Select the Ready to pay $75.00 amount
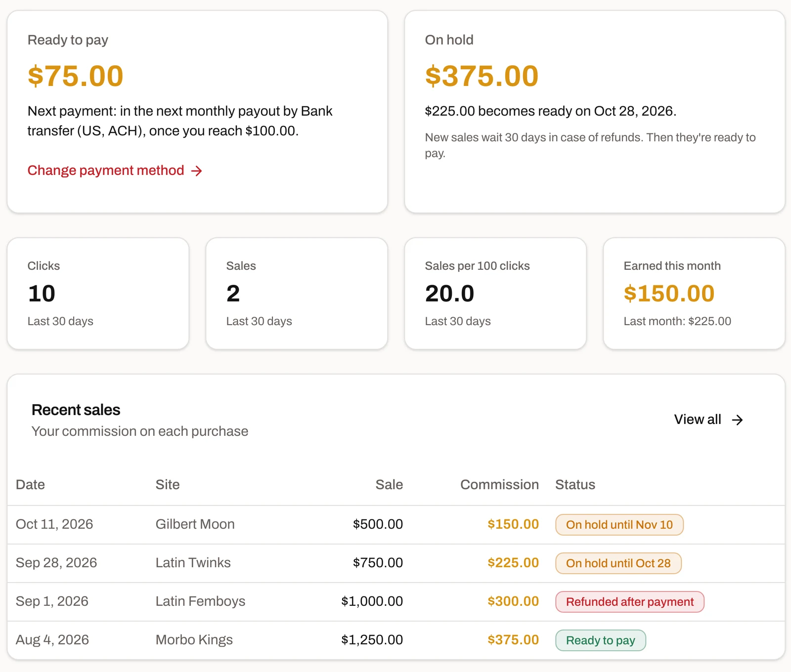The height and width of the screenshot is (672, 791). coord(76,76)
